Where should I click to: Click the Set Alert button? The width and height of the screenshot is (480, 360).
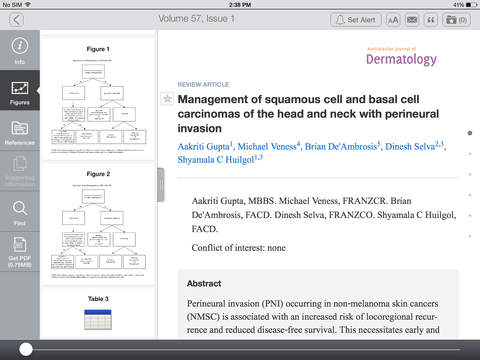(356, 20)
